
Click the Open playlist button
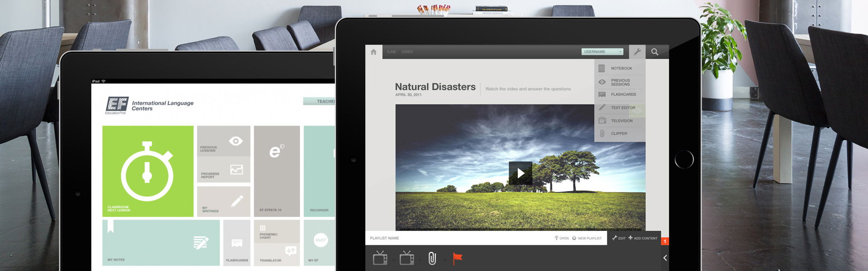pos(561,238)
